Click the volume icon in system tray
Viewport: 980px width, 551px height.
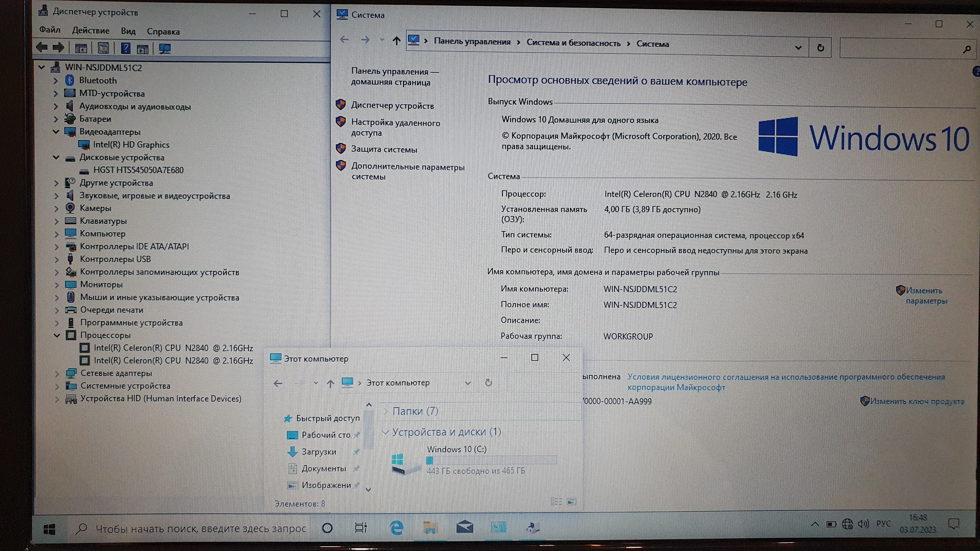coord(863,524)
